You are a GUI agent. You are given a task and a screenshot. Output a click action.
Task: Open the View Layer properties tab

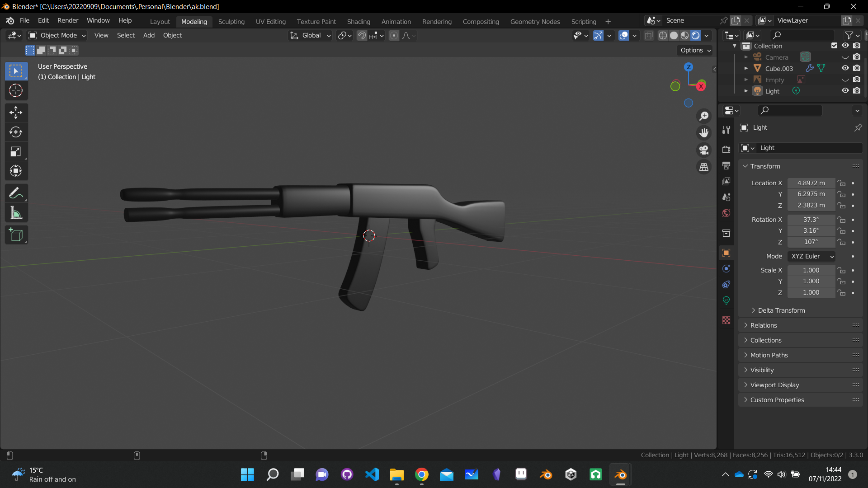(x=726, y=181)
